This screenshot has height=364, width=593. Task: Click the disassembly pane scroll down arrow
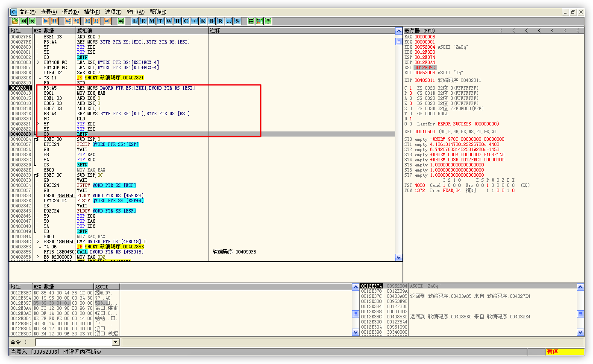pyautogui.click(x=399, y=258)
